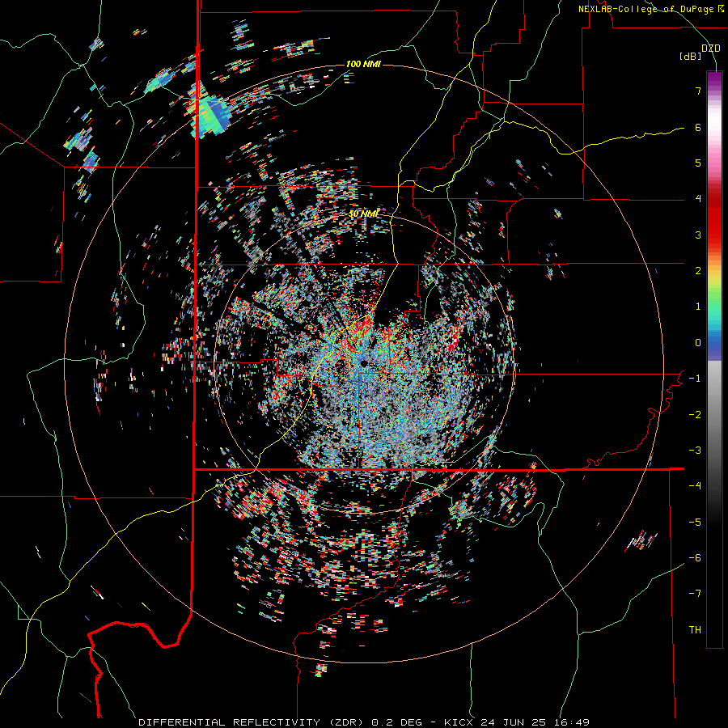Click the 1 value on the color scale
The image size is (728, 728).
(x=698, y=307)
